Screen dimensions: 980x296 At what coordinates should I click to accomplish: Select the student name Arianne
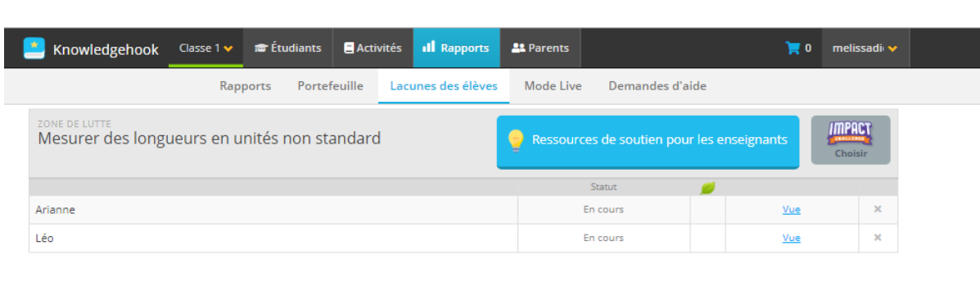point(56,210)
